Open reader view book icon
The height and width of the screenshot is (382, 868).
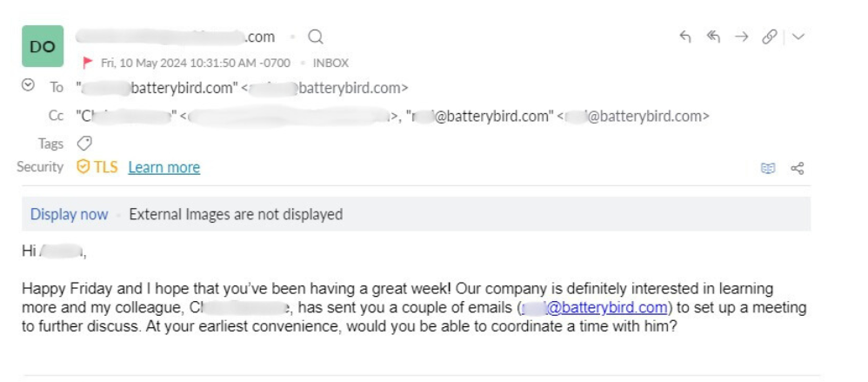pyautogui.click(x=768, y=168)
